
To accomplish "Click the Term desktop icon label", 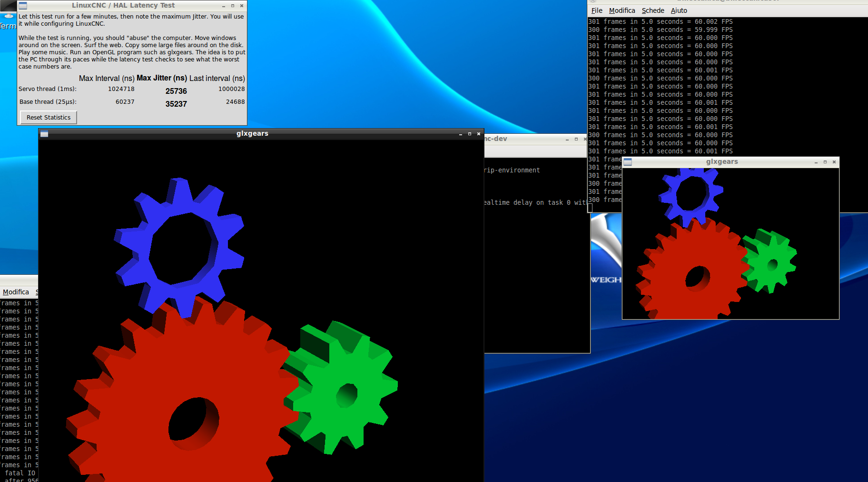I will click(8, 26).
